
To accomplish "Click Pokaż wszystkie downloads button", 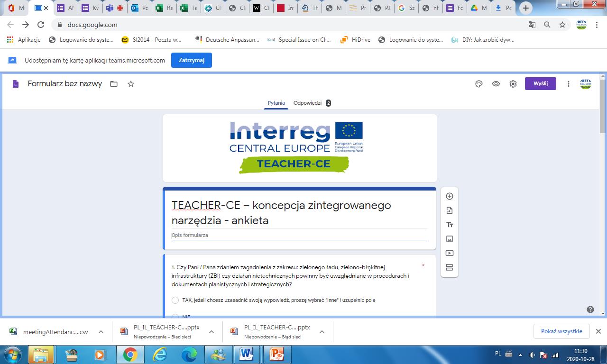I will coord(561,331).
